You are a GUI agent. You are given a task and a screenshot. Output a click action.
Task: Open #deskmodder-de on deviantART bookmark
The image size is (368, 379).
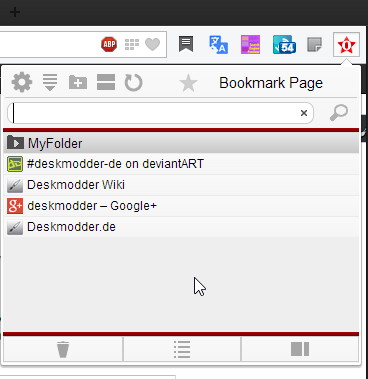point(181,164)
